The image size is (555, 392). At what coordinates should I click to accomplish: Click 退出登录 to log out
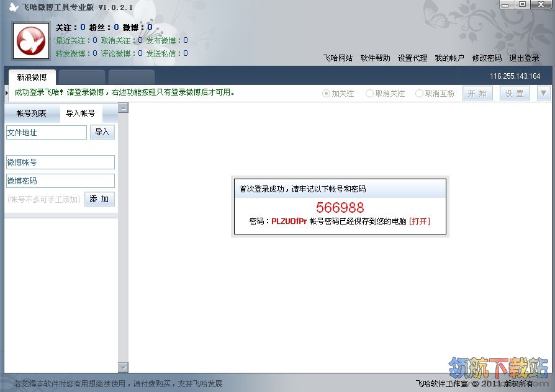click(524, 58)
